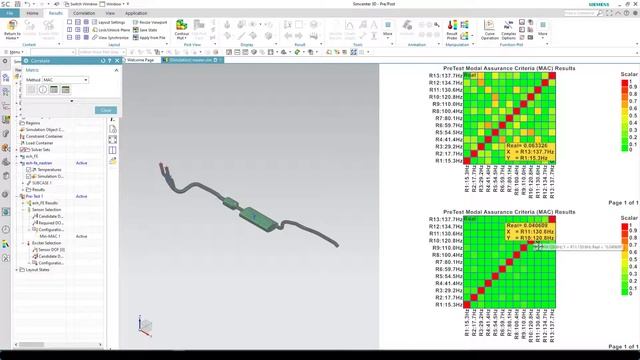The width and height of the screenshot is (640, 360).
Task: Click Apply from File icon
Action: tap(136, 37)
